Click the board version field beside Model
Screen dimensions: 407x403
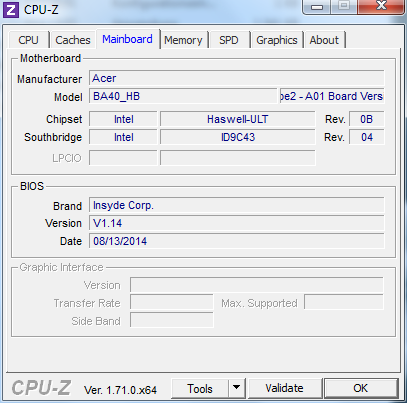[332, 96]
